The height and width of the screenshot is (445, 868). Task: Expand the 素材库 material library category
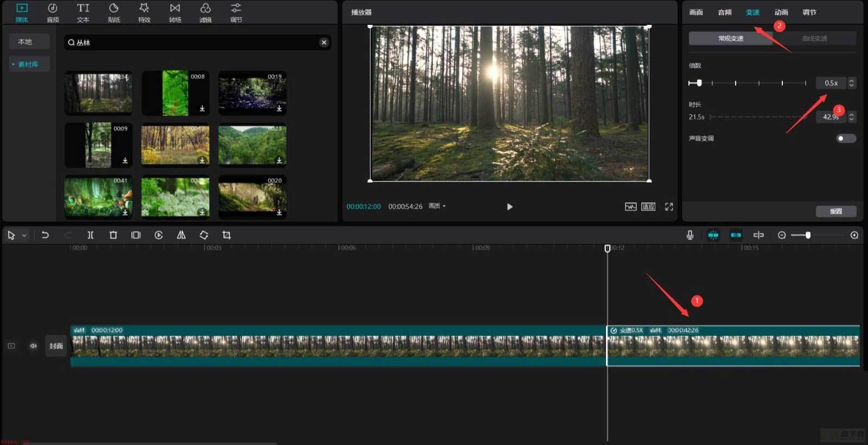(29, 64)
